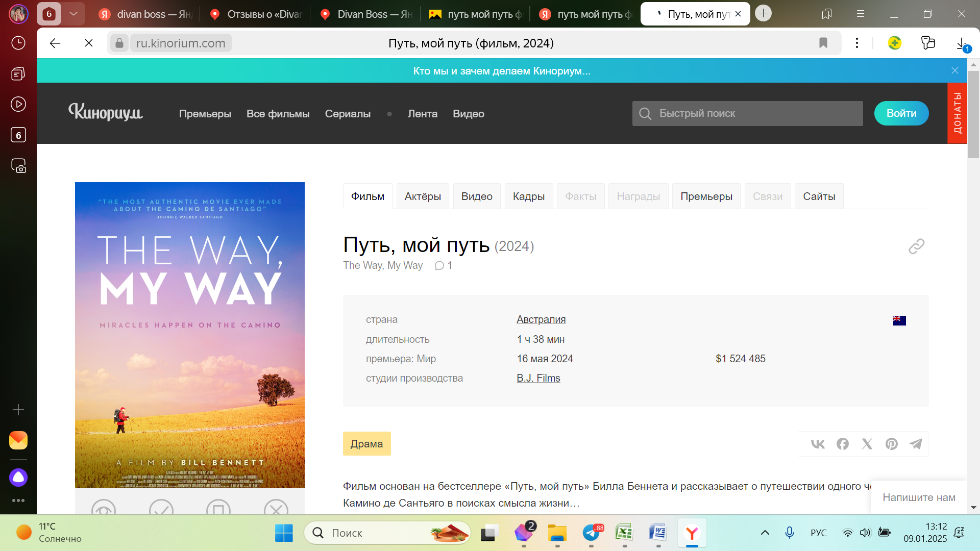
Task: Toggle the watched checkmark under the poster
Action: (161, 508)
